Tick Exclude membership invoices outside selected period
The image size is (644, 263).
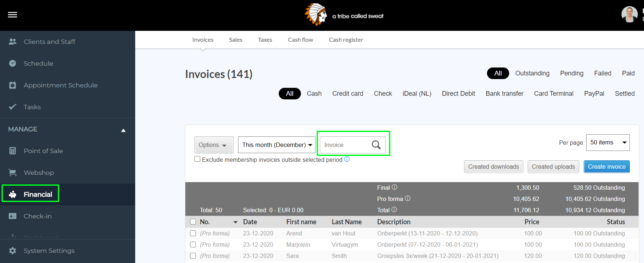(x=197, y=159)
